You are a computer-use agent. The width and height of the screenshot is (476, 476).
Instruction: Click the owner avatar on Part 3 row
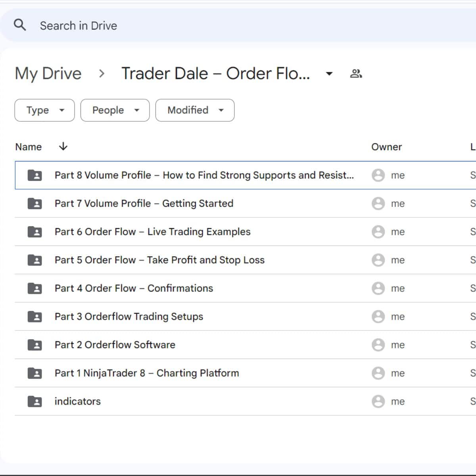pyautogui.click(x=378, y=317)
